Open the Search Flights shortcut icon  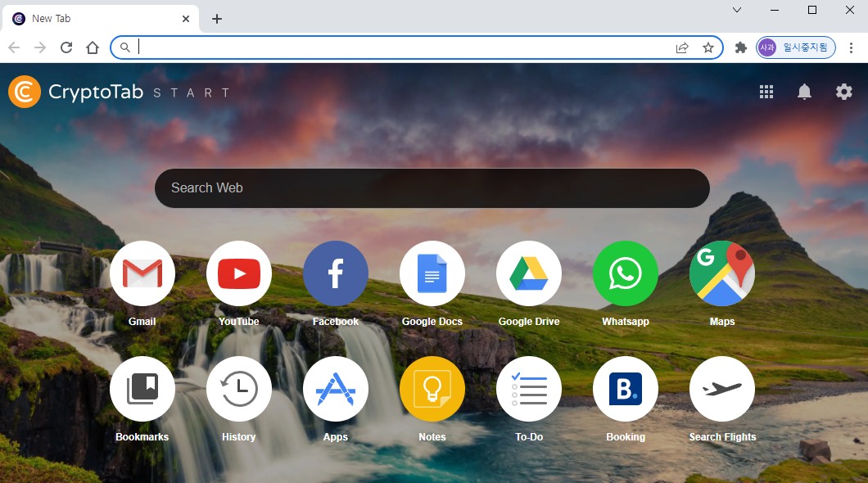click(x=722, y=389)
